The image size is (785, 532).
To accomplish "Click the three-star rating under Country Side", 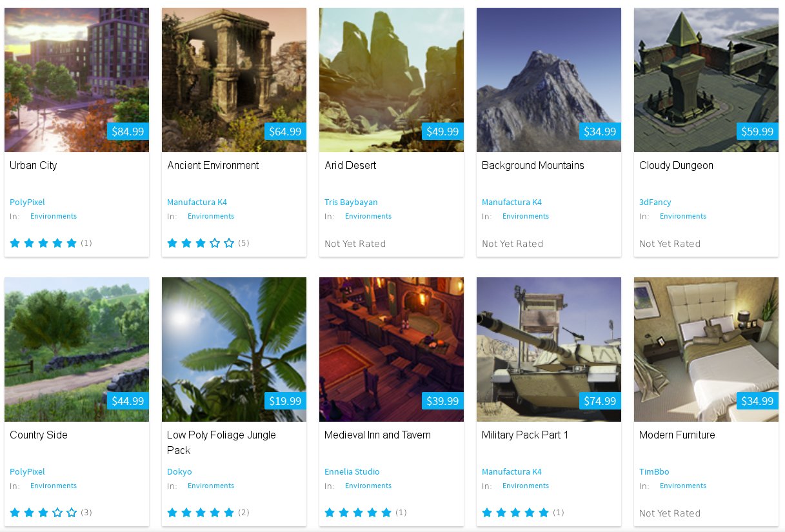I will tap(43, 513).
